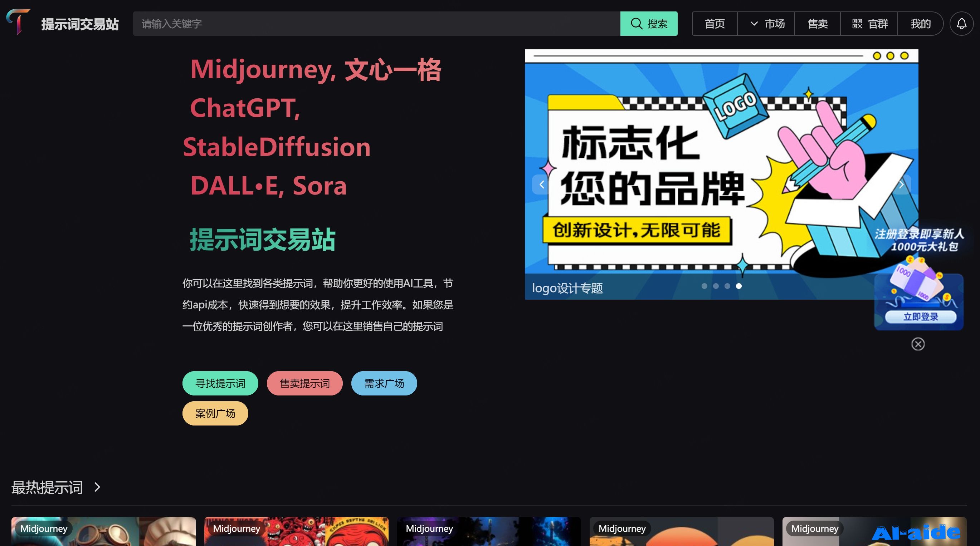This screenshot has height=546, width=980.
Task: Close the floating login promo with the X icon
Action: pyautogui.click(x=918, y=344)
